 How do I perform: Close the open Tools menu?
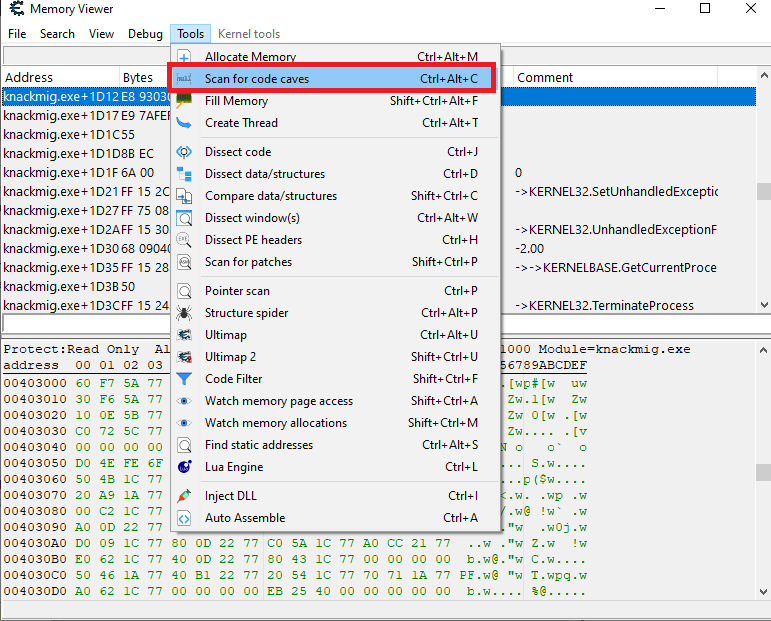190,34
